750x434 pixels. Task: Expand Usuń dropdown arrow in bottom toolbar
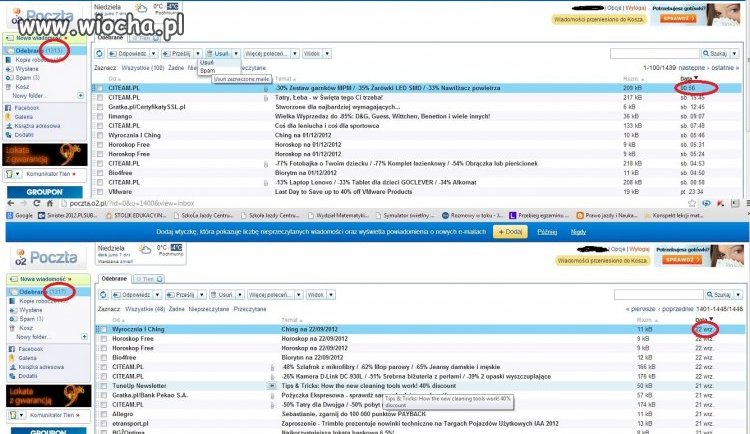[240, 295]
